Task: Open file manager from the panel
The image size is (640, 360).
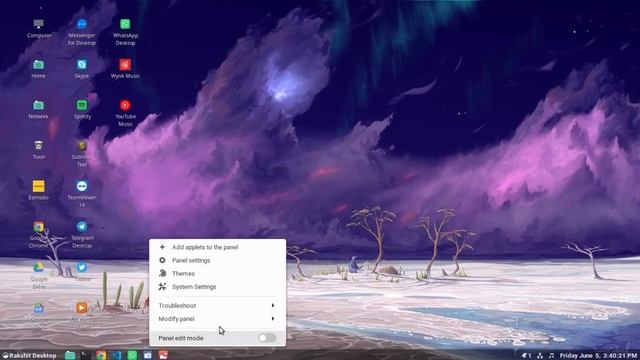Action: [x=70, y=356]
